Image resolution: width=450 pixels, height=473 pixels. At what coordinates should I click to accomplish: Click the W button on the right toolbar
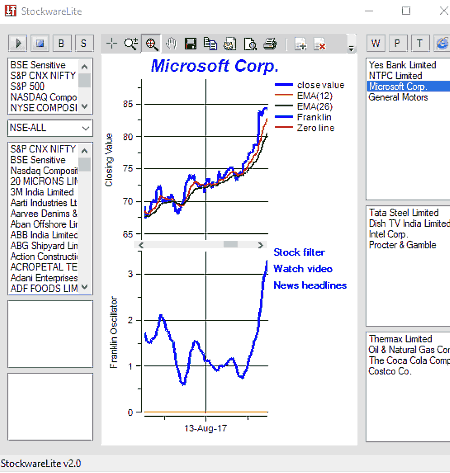(376, 43)
